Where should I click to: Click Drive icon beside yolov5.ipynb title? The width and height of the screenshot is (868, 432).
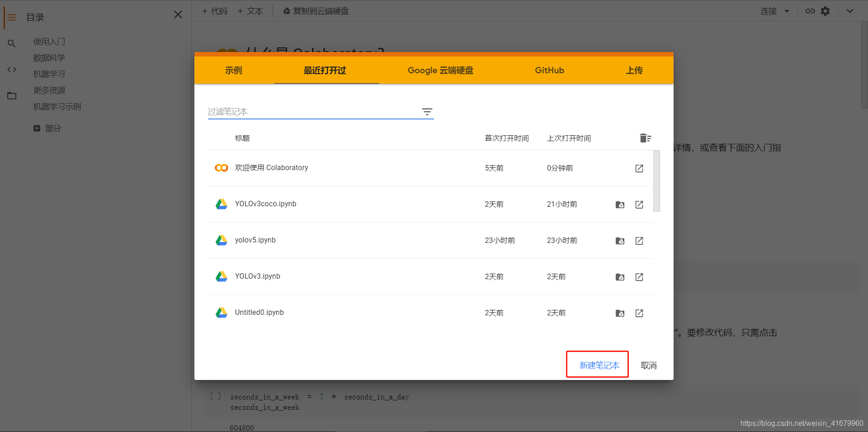(x=222, y=240)
